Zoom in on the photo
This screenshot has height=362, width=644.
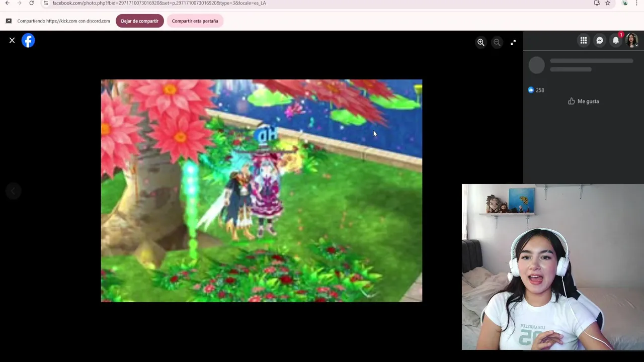coord(481,43)
